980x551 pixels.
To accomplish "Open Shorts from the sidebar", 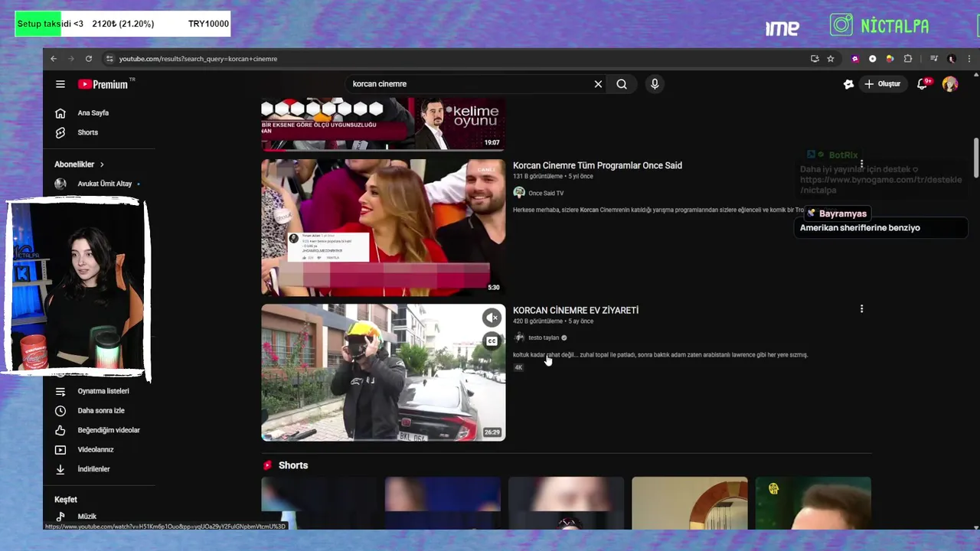I will [87, 132].
